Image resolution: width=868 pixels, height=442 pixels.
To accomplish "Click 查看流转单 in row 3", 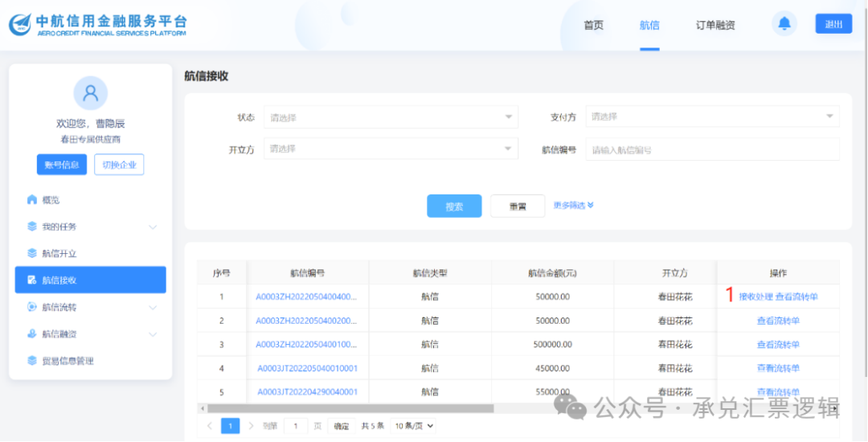I will point(778,345).
